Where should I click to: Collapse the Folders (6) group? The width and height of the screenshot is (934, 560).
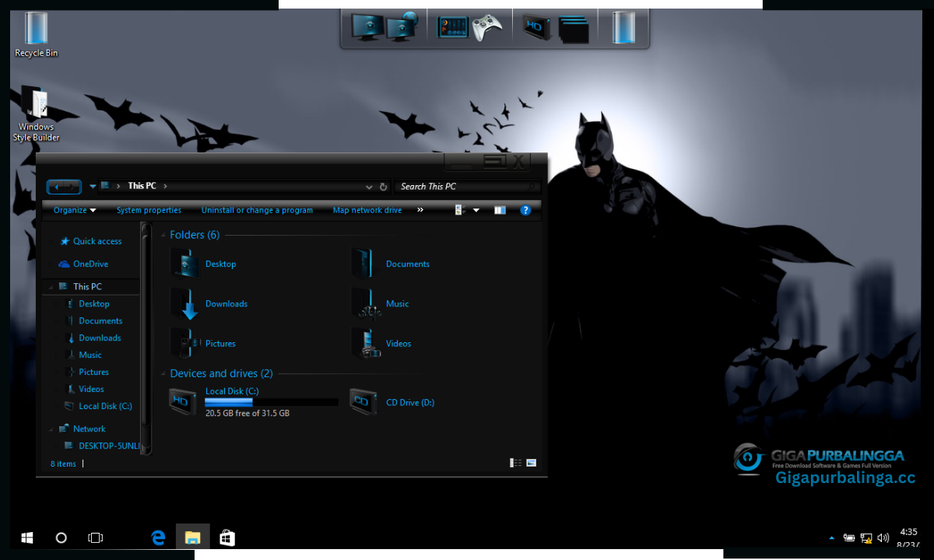[x=163, y=235]
